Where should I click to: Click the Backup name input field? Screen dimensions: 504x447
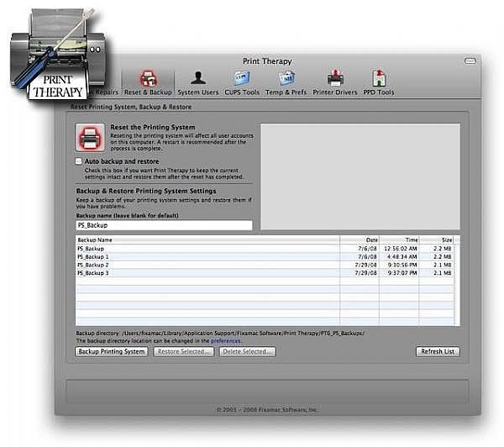tap(164, 225)
